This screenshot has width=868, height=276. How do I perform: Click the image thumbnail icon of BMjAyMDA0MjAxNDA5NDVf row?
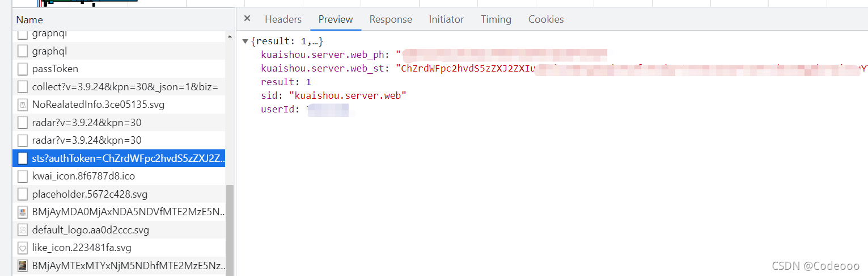23,212
